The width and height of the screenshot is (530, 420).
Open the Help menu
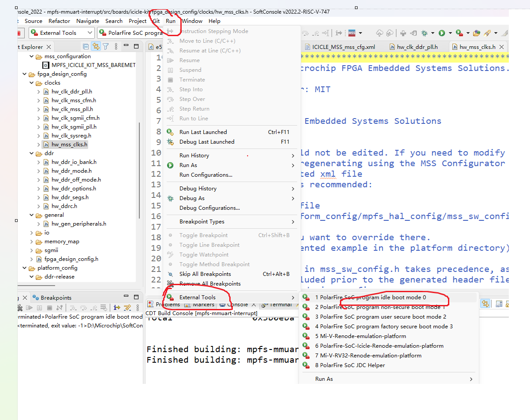pyautogui.click(x=215, y=21)
